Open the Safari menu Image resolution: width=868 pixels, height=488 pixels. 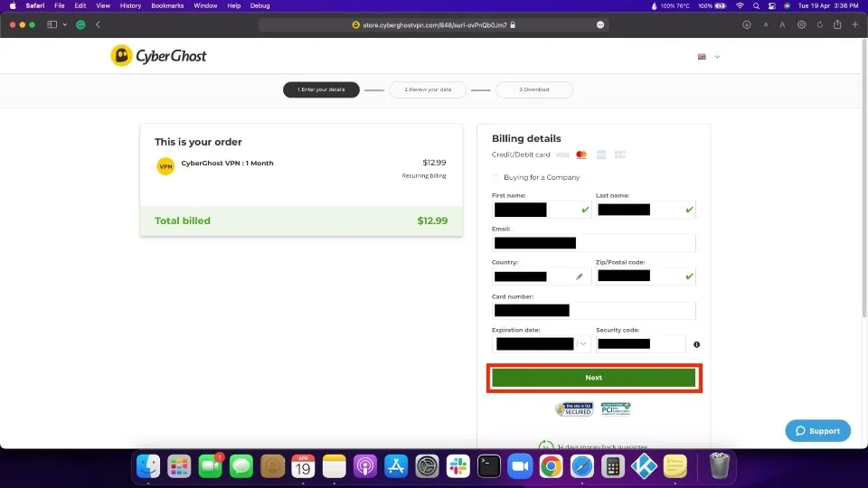(35, 5)
